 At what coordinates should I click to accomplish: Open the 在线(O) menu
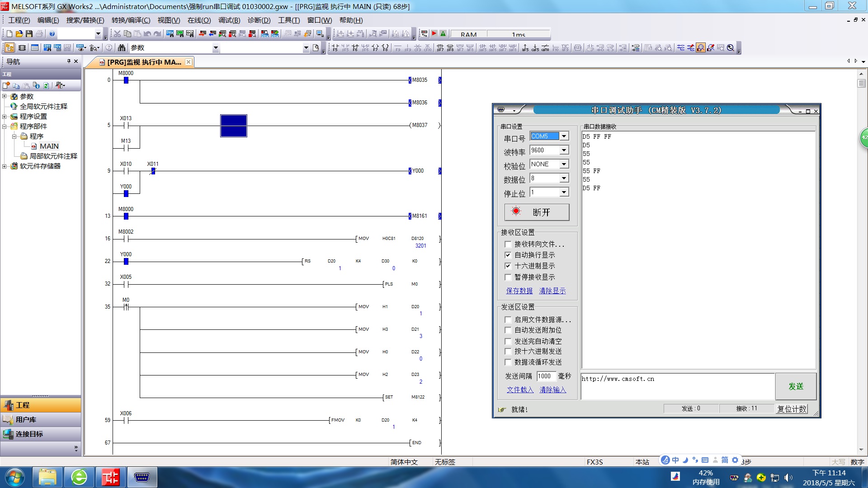click(x=199, y=20)
